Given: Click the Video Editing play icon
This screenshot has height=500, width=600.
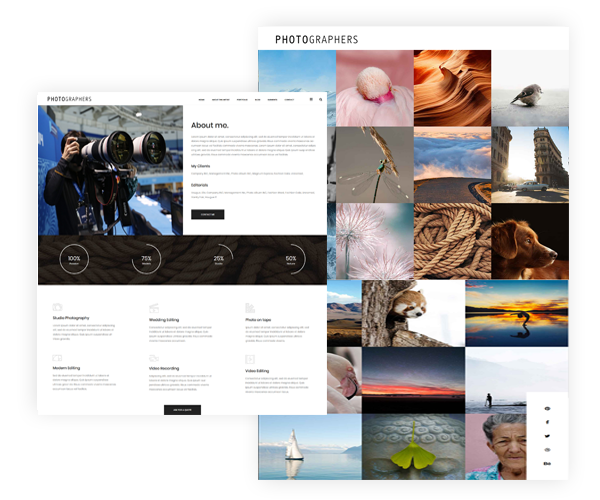Looking at the screenshot, I should pos(250,358).
